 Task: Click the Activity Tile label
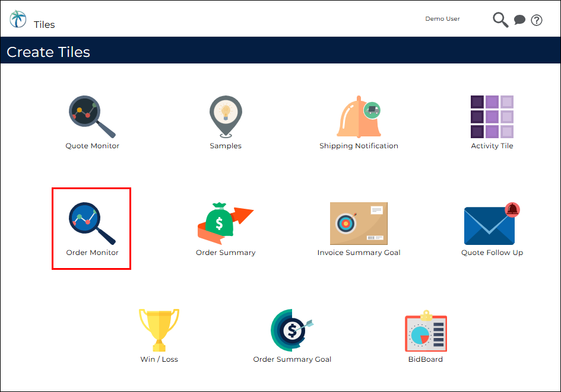pos(492,146)
